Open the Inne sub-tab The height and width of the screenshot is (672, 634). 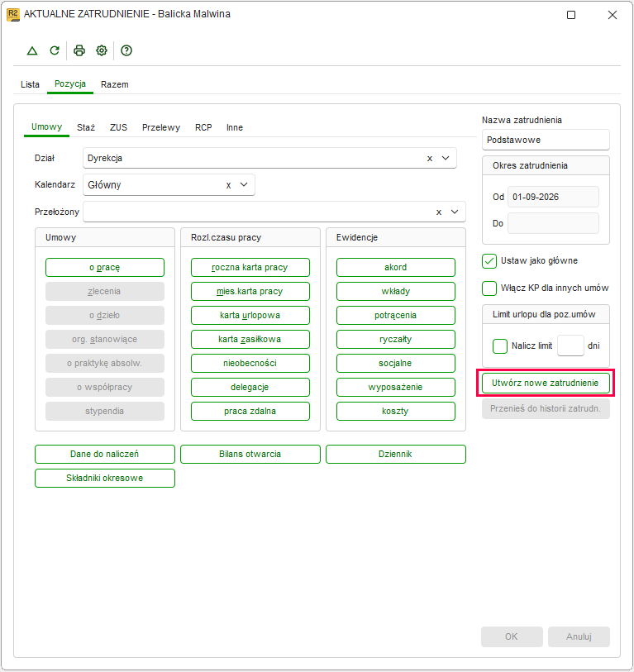click(235, 128)
